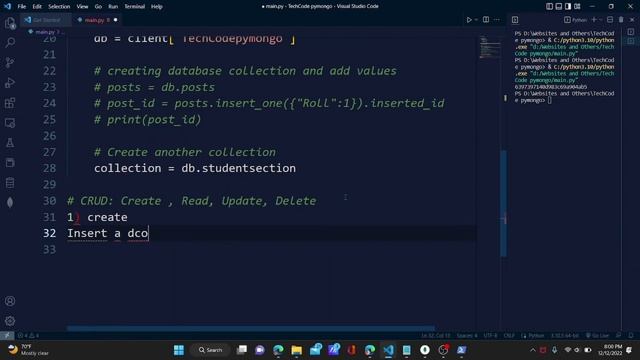Image resolution: width=640 pixels, height=360 pixels.
Task: Open the launch profile dropdown beside the plus
Action: 601,20
